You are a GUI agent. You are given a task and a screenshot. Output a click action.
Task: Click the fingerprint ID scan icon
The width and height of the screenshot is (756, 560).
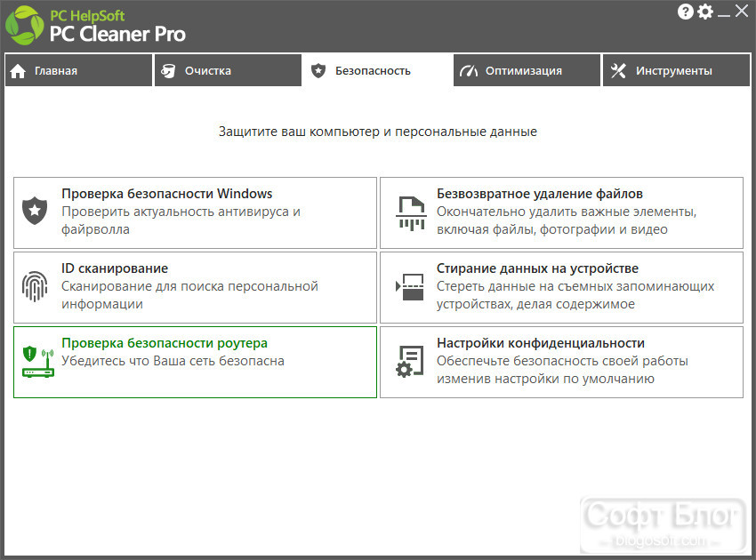click(35, 286)
